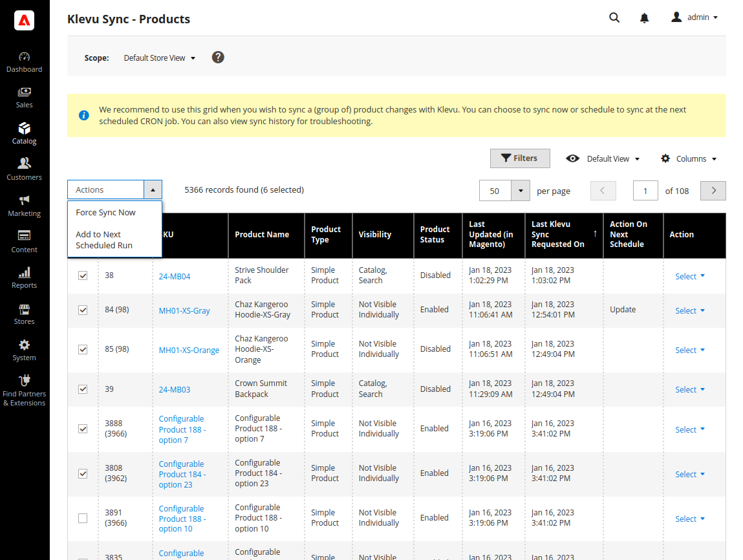Viewport: 743px width, 560px height.
Task: Open Configurable Product 184 - option 23 link
Action: (182, 474)
